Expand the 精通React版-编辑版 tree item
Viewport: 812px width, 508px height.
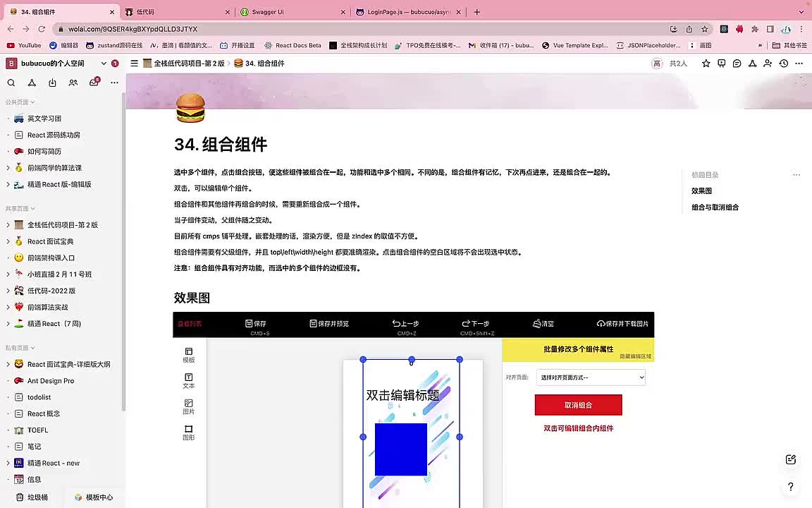coord(8,184)
